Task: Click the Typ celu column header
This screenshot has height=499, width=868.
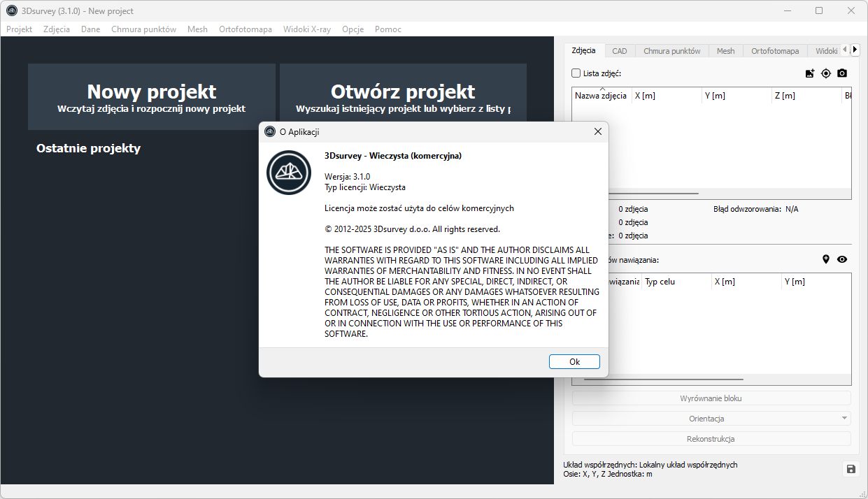Action: click(x=676, y=282)
